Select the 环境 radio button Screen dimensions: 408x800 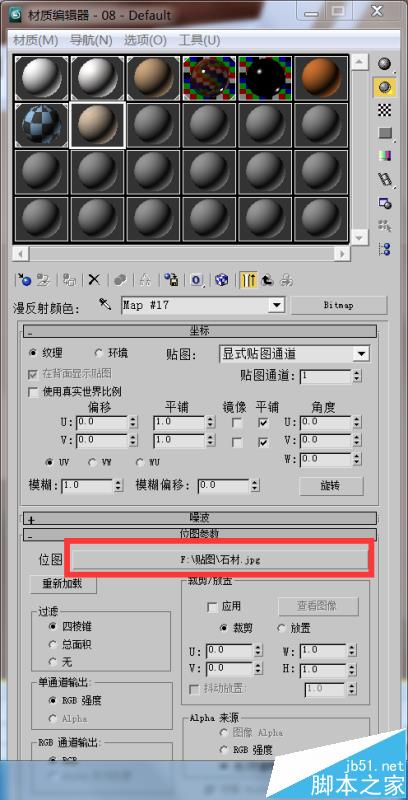pyautogui.click(x=98, y=353)
